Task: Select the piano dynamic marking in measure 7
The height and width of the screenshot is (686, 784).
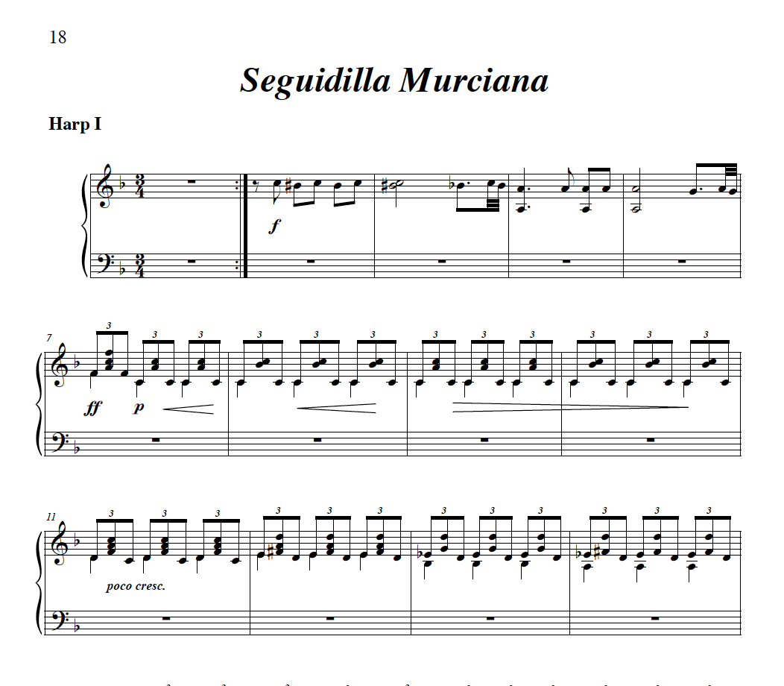Action: [139, 407]
